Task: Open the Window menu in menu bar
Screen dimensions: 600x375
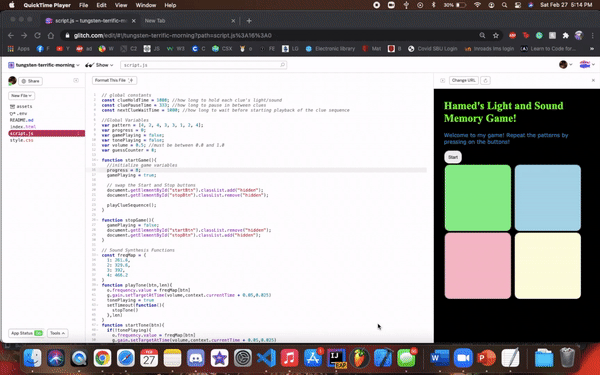Action: click(146, 5)
